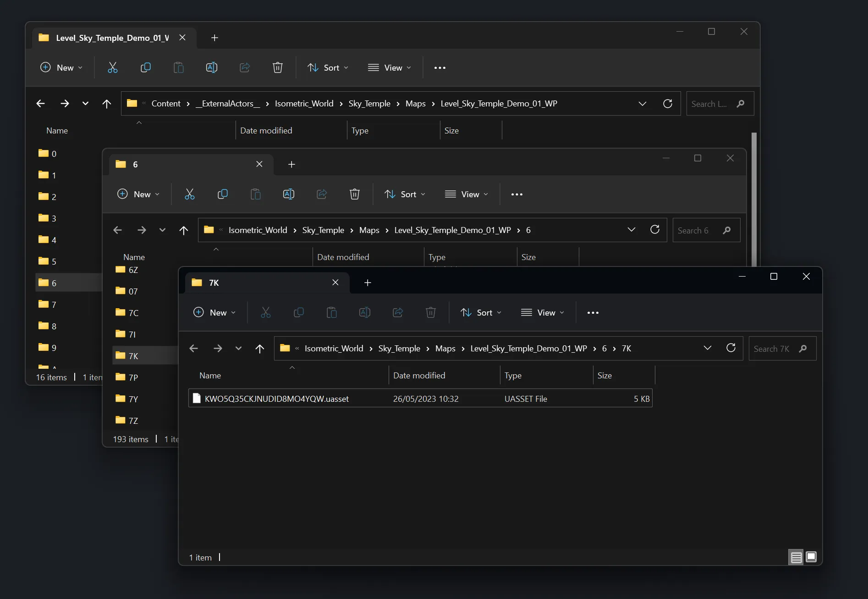The width and height of the screenshot is (868, 599).
Task: Open the View dropdown in folder 6 window
Action: (466, 194)
